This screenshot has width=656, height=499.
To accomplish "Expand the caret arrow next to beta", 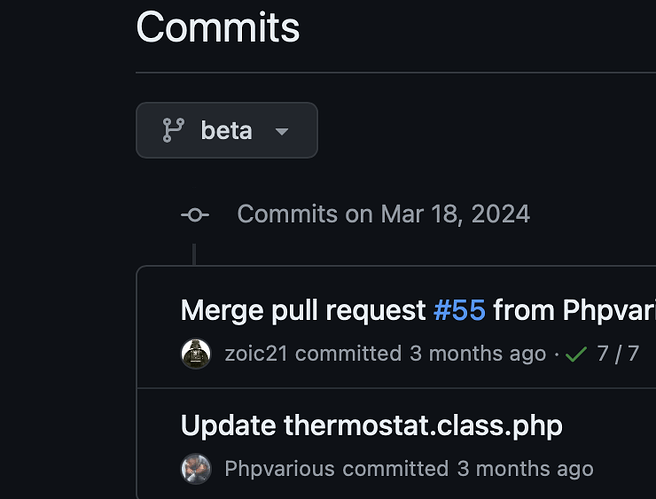I will click(282, 131).
